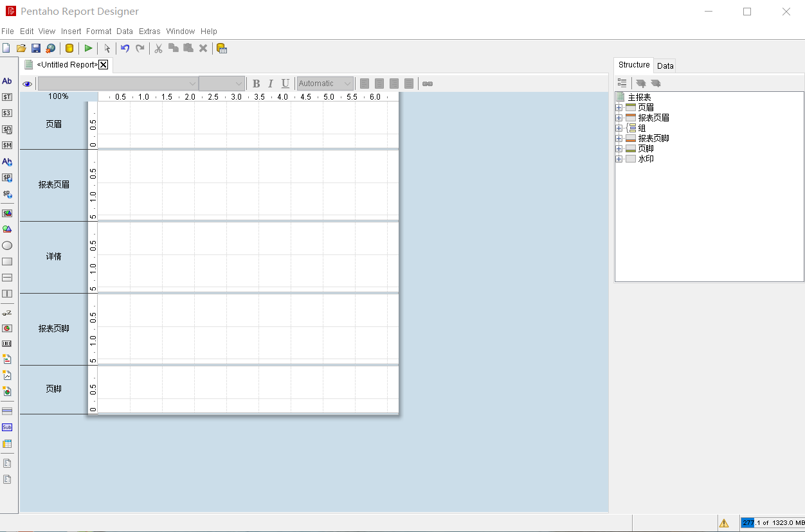Toggle justified text alignment

point(409,84)
